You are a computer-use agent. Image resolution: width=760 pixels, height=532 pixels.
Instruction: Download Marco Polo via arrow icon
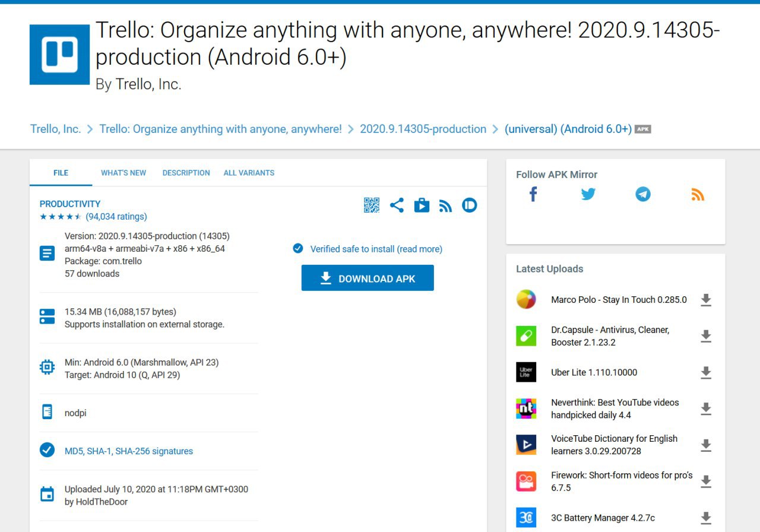coord(706,300)
